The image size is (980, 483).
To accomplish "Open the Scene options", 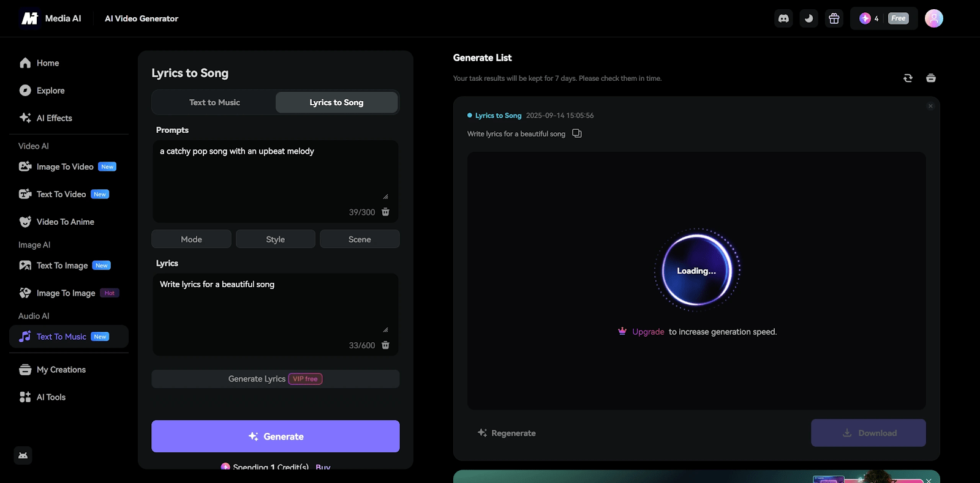I will (360, 239).
